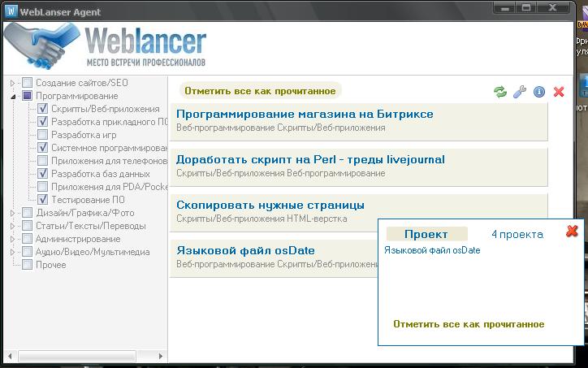Select the Администрирование tree label

pos(78,239)
